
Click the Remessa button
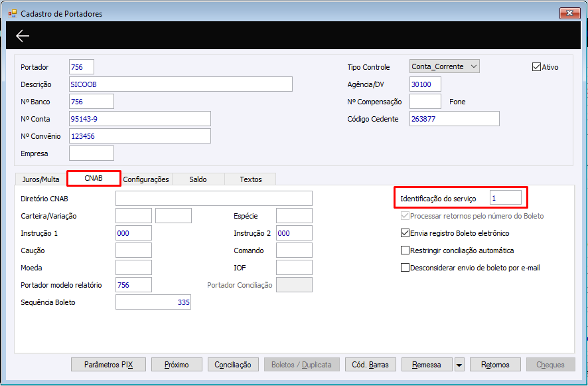[x=427, y=365]
